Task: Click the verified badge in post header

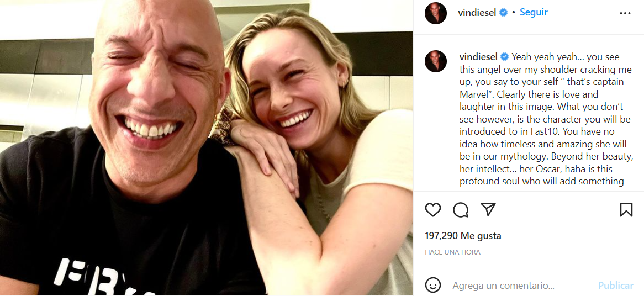Action: pyautogui.click(x=504, y=13)
